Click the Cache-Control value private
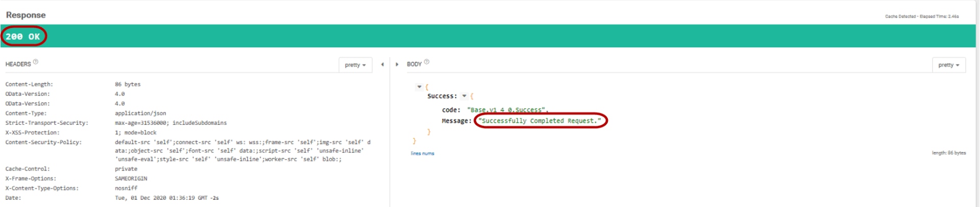Screen dimensions: 980x207 126,169
